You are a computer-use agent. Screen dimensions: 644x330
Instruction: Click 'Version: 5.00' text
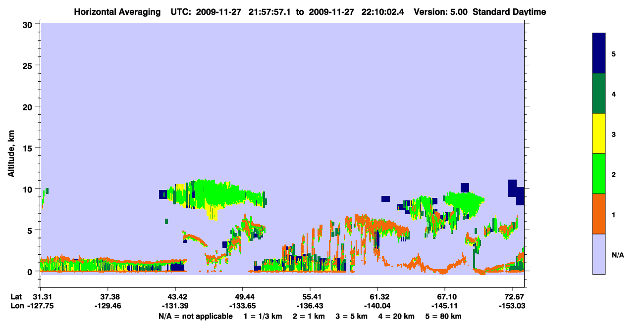coord(440,12)
